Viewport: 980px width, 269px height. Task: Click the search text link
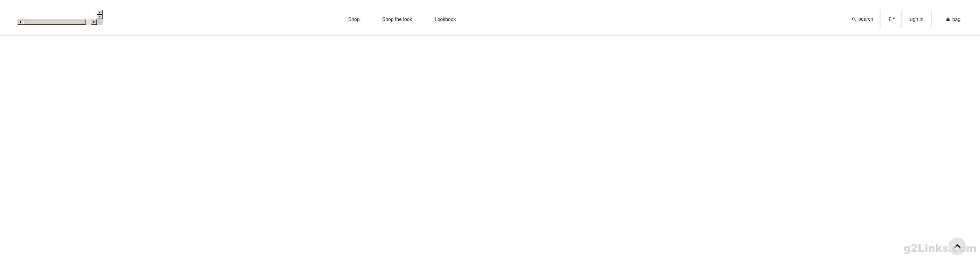(866, 19)
